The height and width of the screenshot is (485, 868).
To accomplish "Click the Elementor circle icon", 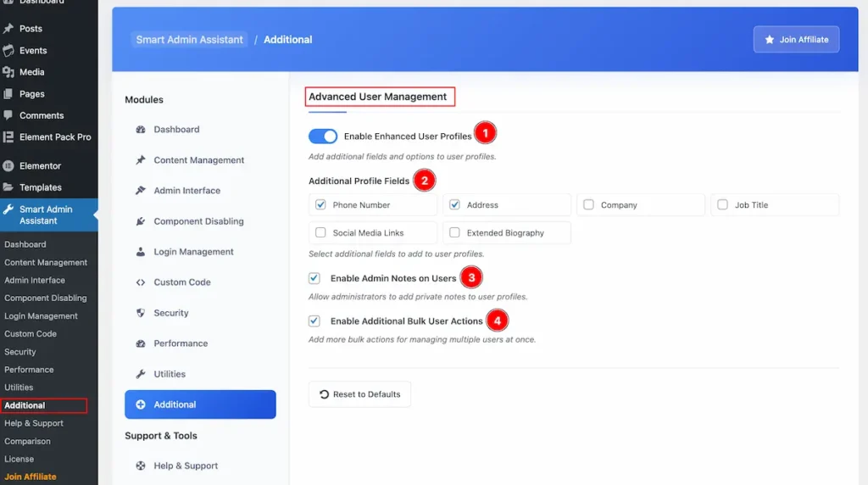I will tap(8, 165).
